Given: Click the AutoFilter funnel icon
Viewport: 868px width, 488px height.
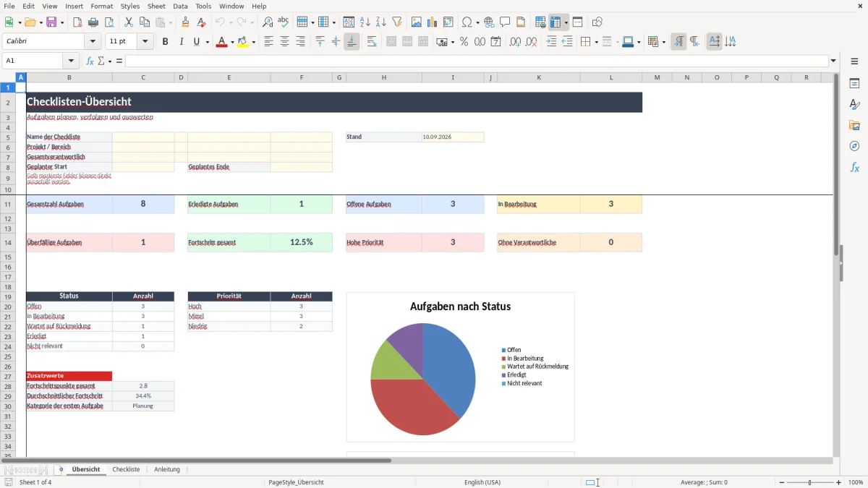Looking at the screenshot, I should click(x=396, y=22).
